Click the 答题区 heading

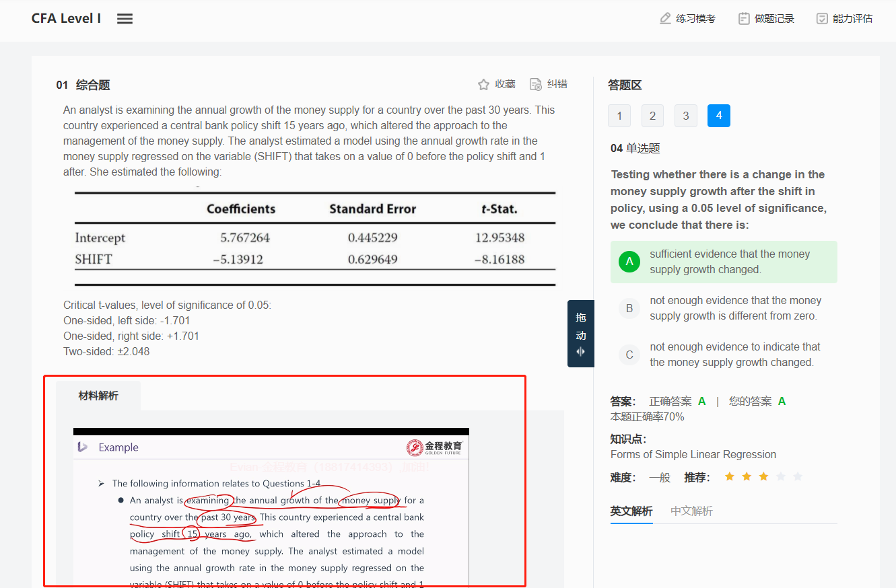click(x=625, y=85)
